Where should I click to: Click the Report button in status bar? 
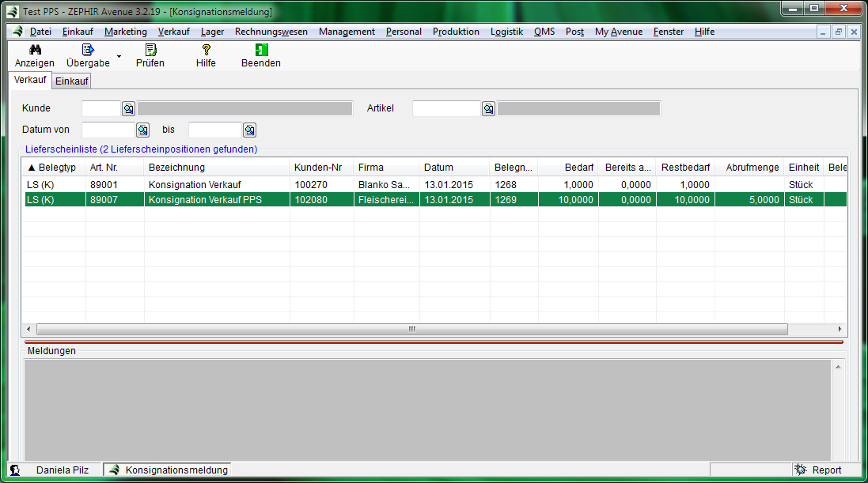[x=819, y=470]
